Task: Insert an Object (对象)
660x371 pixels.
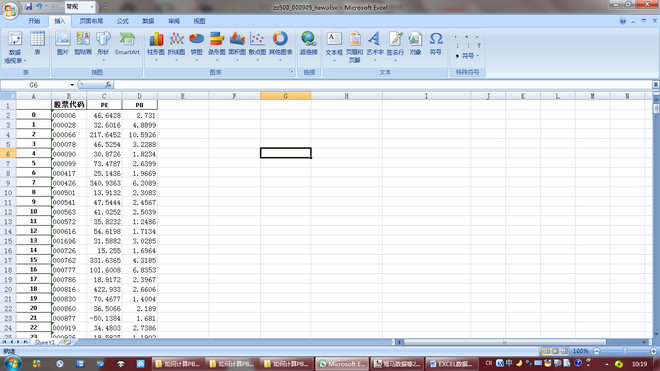Action: [415, 43]
